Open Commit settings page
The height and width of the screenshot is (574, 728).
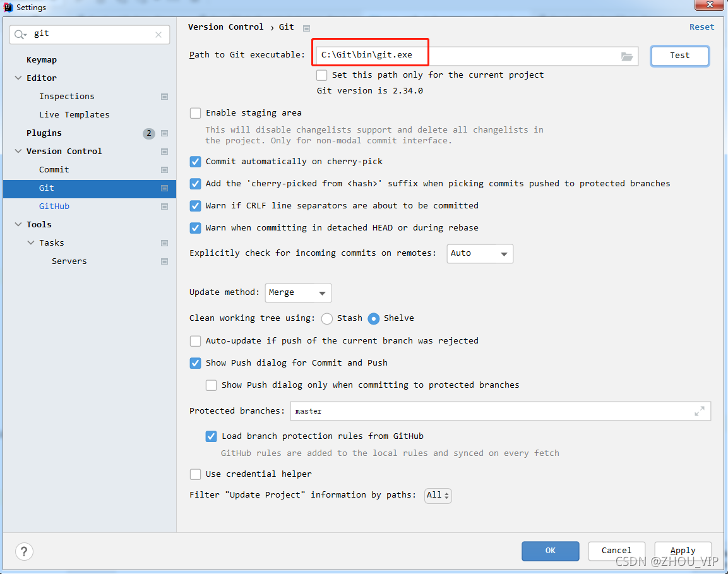pyautogui.click(x=54, y=170)
